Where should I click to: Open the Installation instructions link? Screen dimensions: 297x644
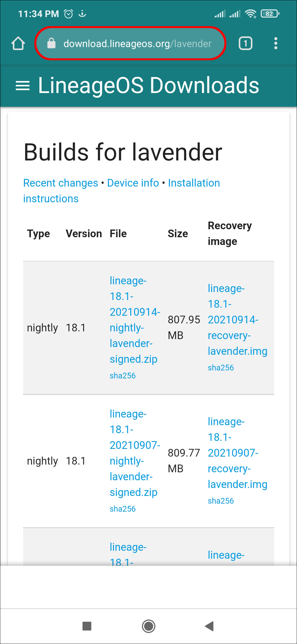point(194,183)
